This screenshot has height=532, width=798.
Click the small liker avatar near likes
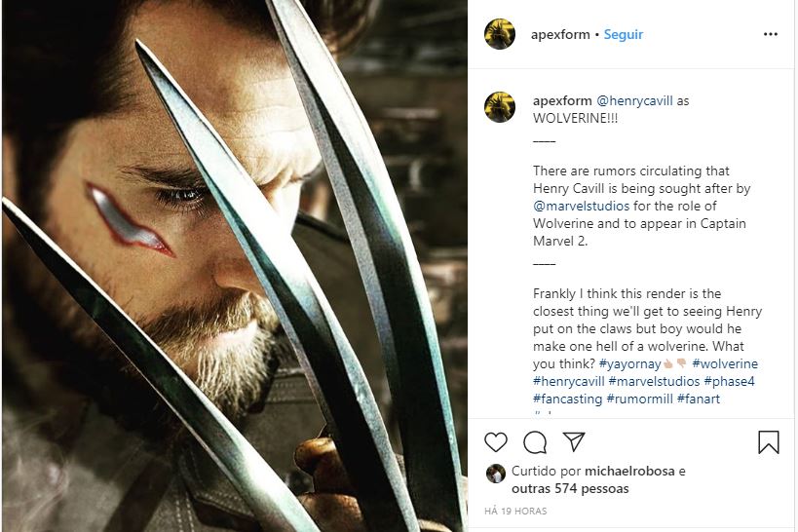pos(495,473)
